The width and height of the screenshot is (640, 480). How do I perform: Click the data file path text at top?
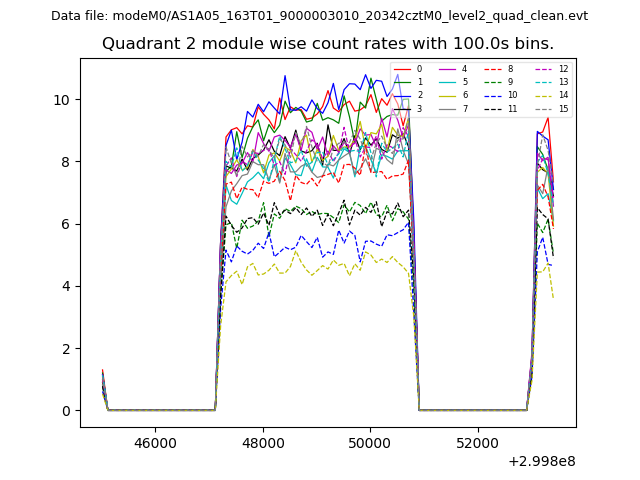click(319, 16)
